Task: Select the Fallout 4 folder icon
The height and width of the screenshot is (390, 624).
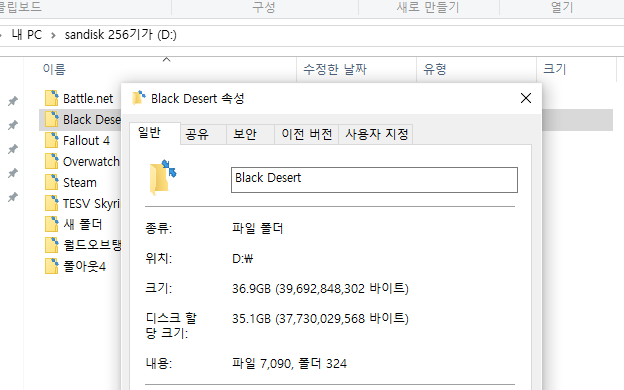Action: [x=51, y=140]
